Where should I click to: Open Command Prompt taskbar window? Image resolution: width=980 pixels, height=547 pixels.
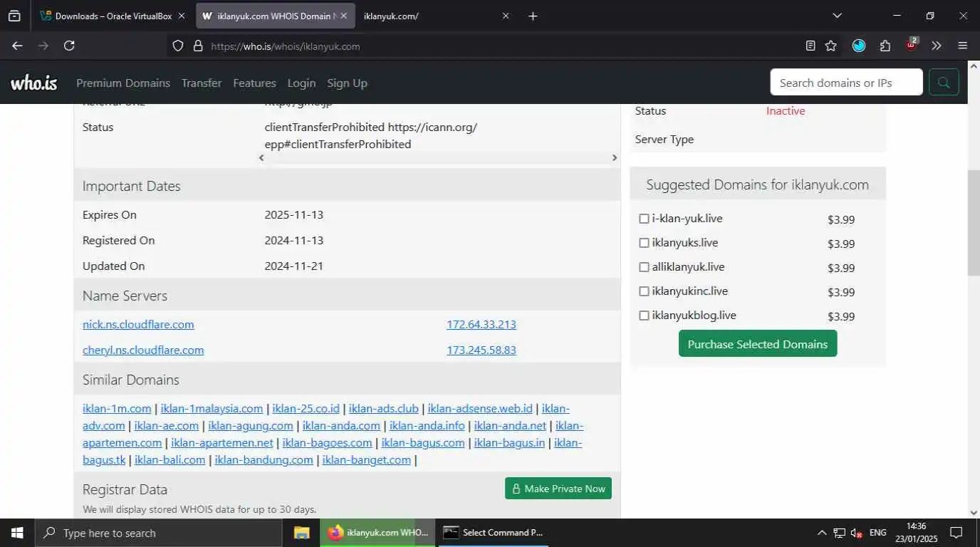tap(493, 533)
